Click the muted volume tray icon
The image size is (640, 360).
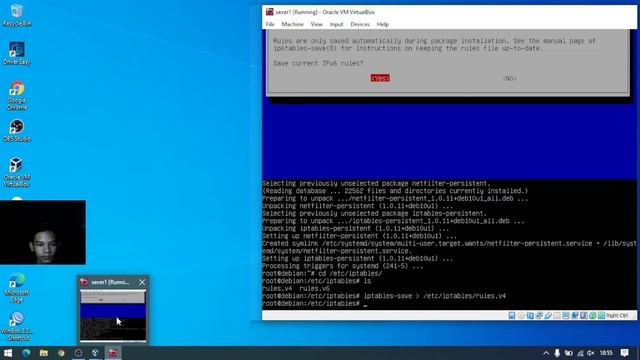point(590,353)
